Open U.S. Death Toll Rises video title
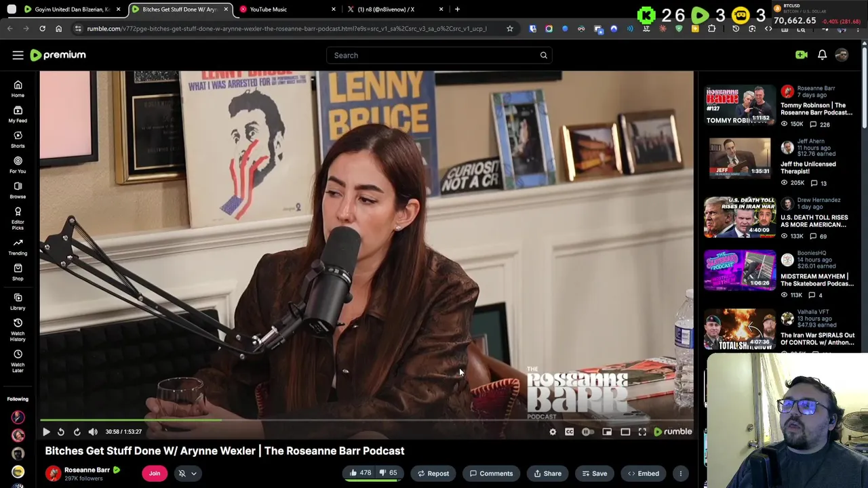 [x=814, y=221]
